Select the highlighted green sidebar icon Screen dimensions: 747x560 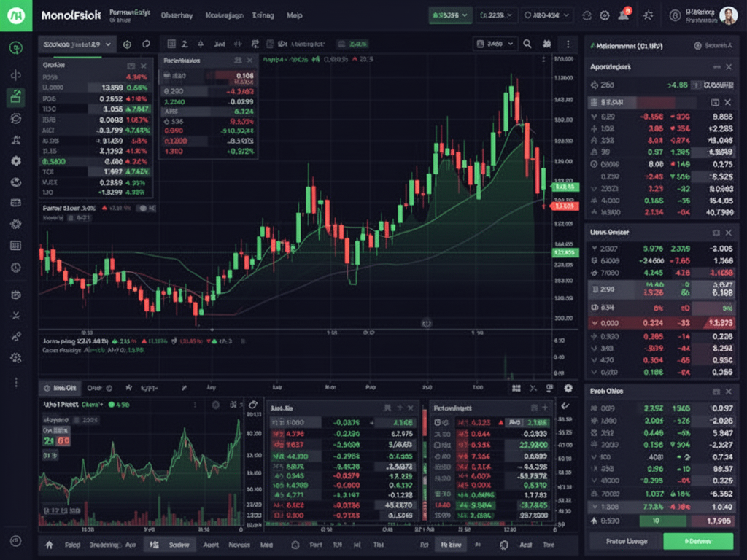(x=15, y=96)
